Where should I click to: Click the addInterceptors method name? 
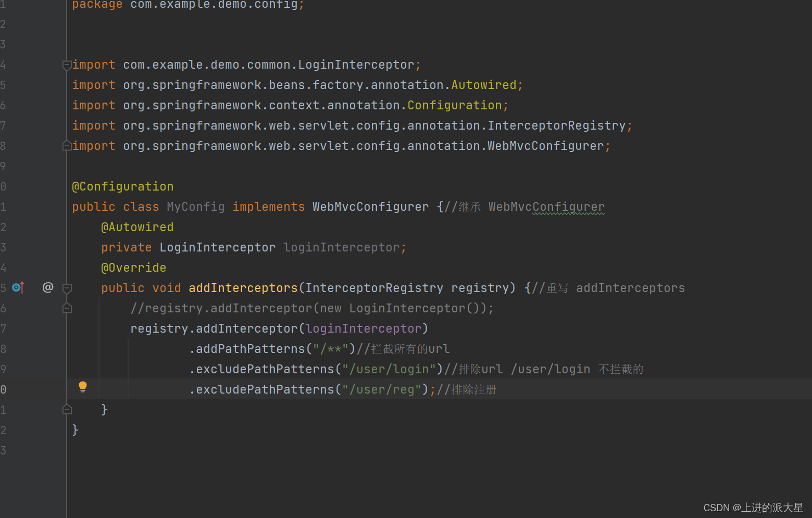pos(243,288)
